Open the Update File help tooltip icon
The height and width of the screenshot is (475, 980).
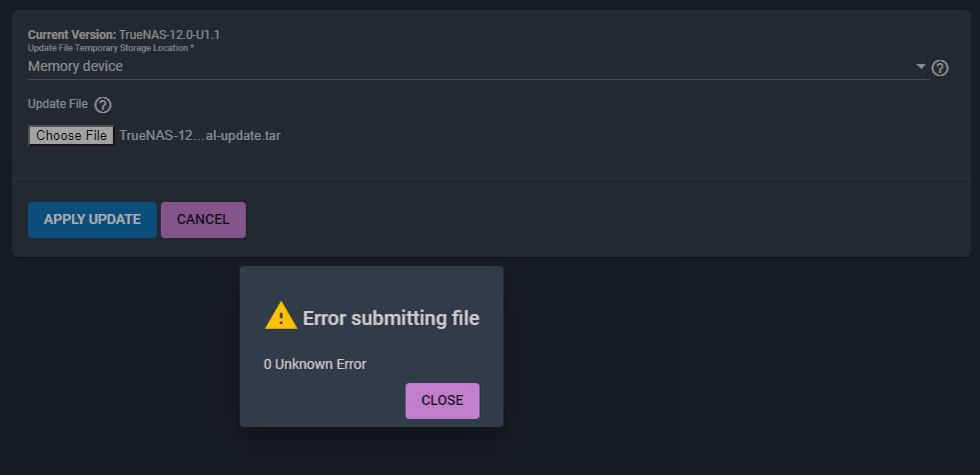click(x=103, y=104)
